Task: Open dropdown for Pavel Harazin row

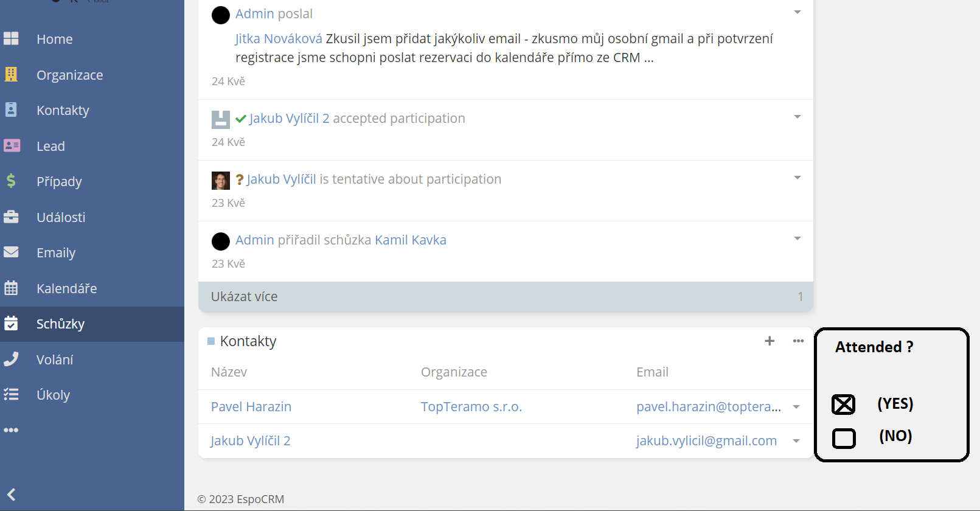Action: (x=796, y=407)
